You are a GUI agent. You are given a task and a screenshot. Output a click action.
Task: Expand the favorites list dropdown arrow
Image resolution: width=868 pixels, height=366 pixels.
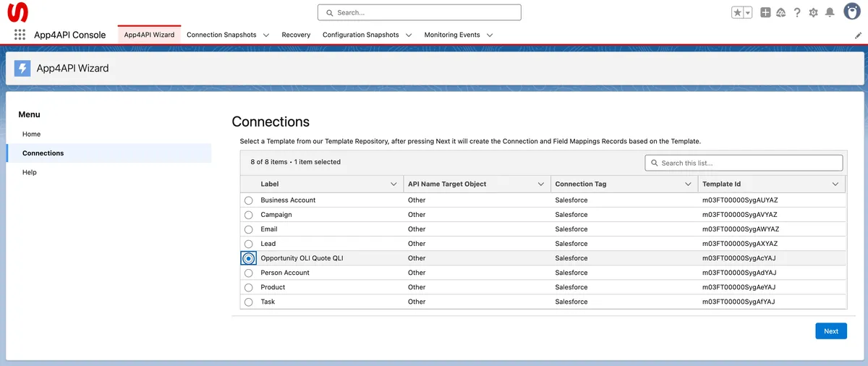tap(748, 12)
